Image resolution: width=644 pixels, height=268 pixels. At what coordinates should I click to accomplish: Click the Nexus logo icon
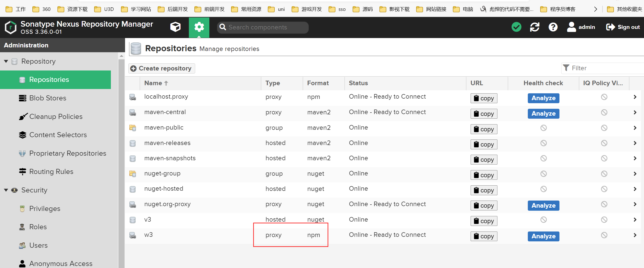(11, 27)
